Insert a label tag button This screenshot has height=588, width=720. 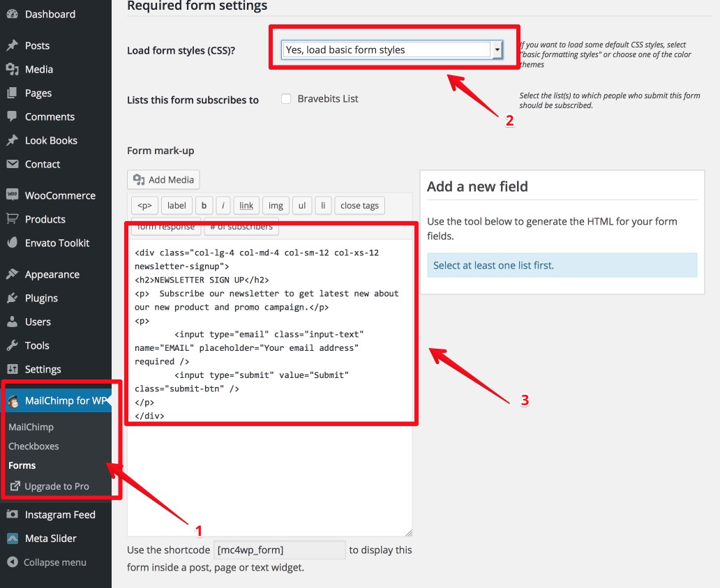tap(177, 206)
